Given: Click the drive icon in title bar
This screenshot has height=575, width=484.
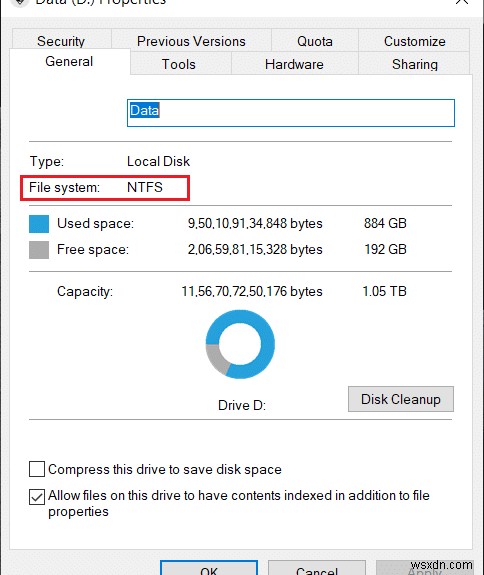Looking at the screenshot, I should [20, 3].
